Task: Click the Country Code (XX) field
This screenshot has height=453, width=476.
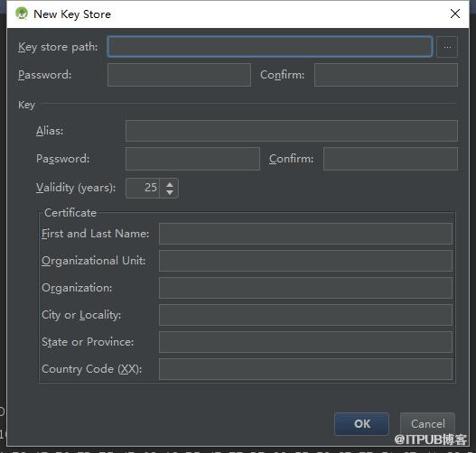Action: [x=305, y=369]
